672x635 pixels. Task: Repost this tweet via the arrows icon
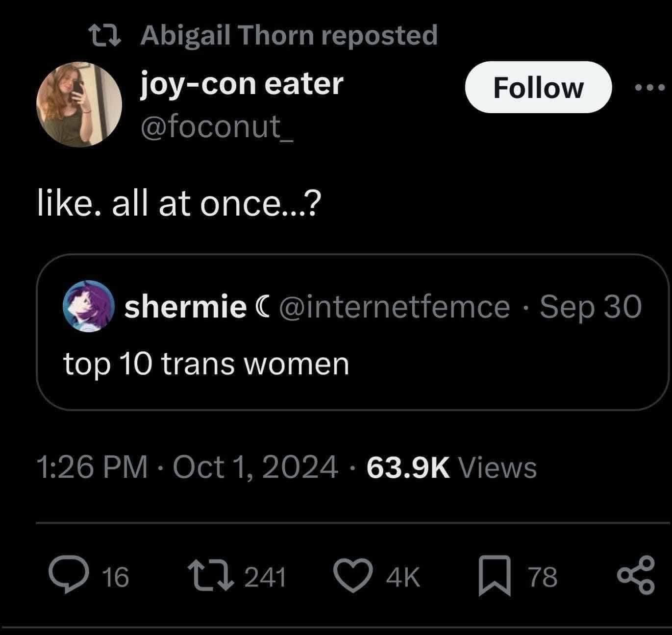click(210, 576)
